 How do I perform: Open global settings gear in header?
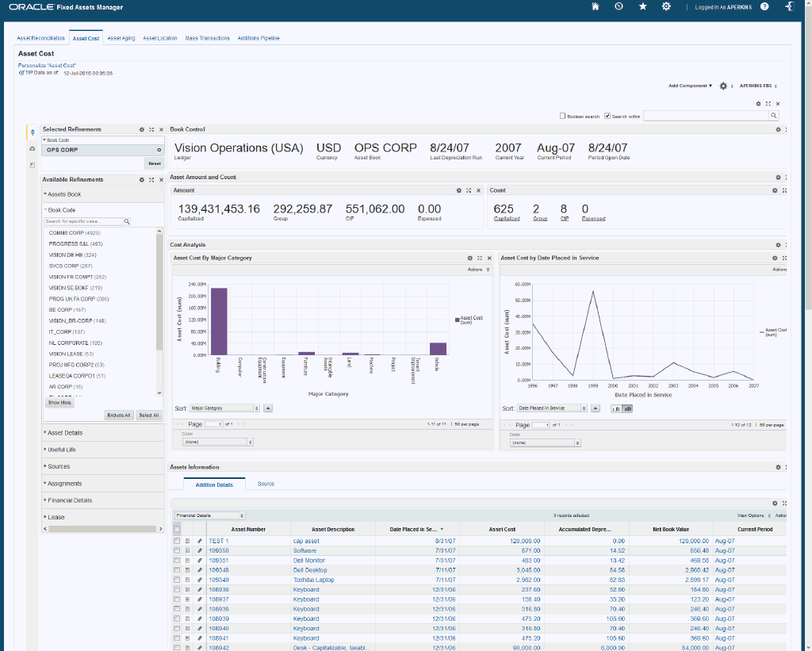(666, 6)
